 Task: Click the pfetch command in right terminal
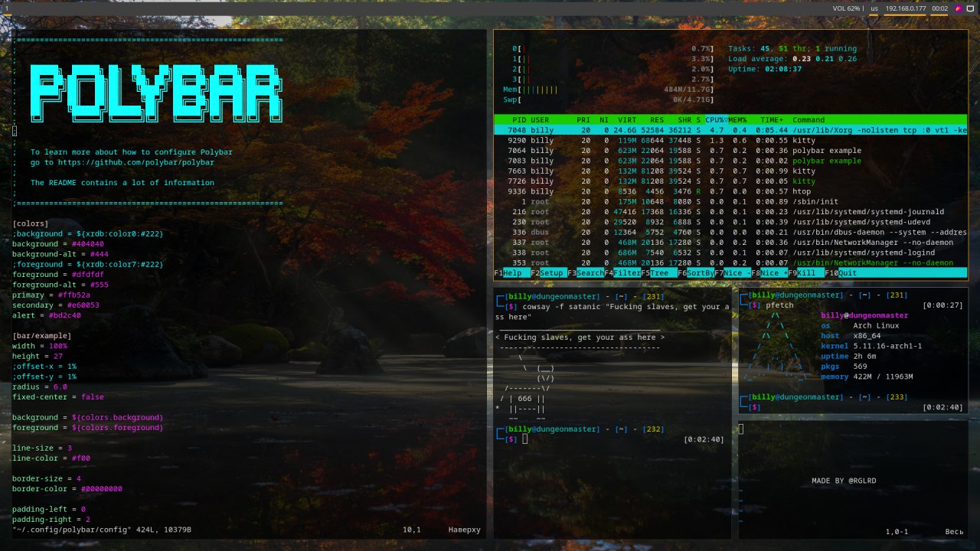coord(780,305)
